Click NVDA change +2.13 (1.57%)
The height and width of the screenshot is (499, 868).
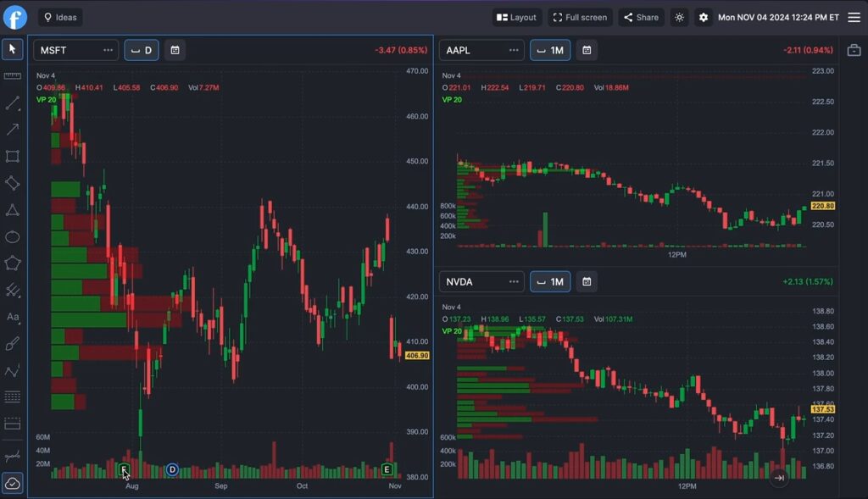point(808,281)
